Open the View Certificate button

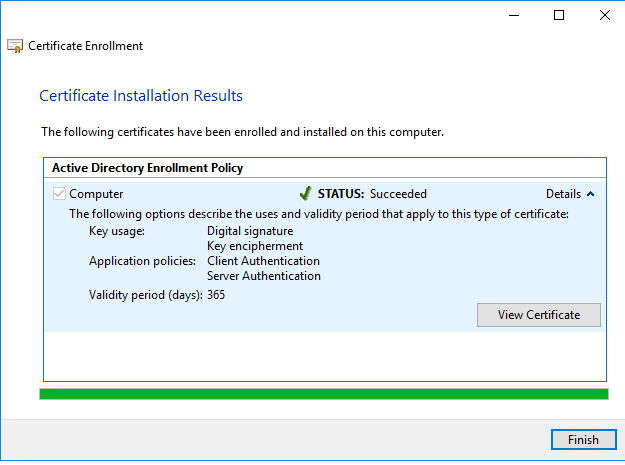539,315
